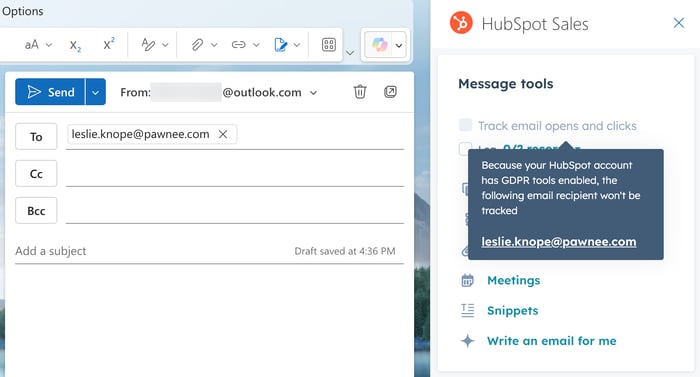Open the Send options dropdown
Screen dimensions: 700x377
click(x=96, y=92)
